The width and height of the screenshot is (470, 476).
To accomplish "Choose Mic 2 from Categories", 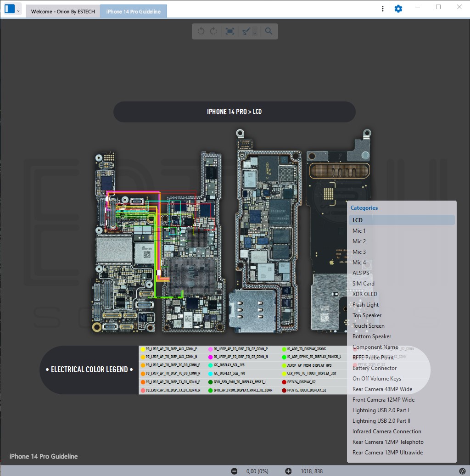I will 402,241.
